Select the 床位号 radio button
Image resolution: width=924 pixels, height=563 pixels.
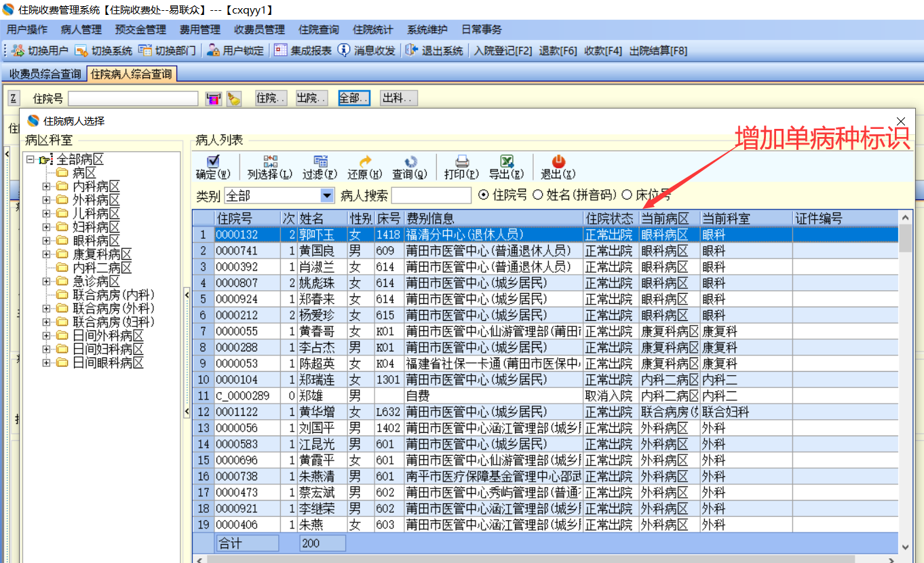627,195
